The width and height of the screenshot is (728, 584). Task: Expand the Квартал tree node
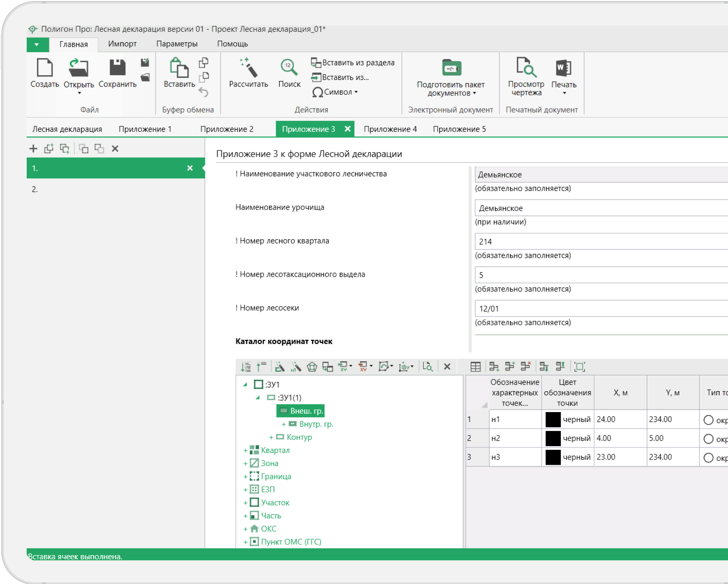(246, 450)
